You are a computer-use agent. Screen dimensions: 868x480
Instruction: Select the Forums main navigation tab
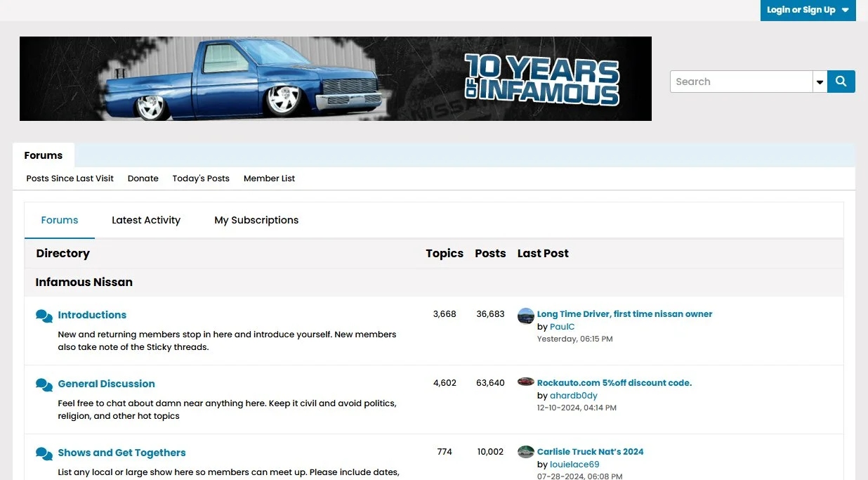[44, 155]
